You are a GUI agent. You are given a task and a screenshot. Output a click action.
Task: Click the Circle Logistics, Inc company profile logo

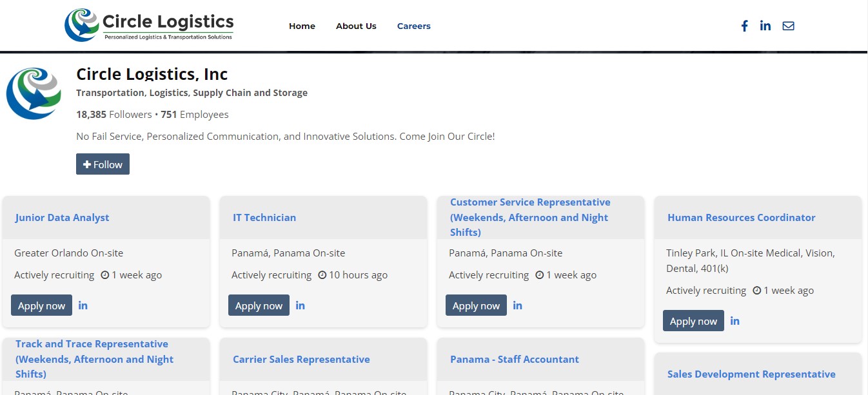(x=34, y=93)
